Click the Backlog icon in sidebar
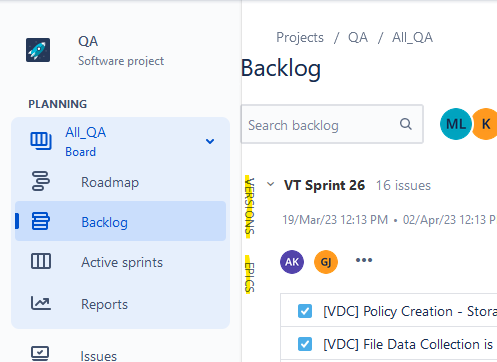The width and height of the screenshot is (497, 362). pos(41,221)
